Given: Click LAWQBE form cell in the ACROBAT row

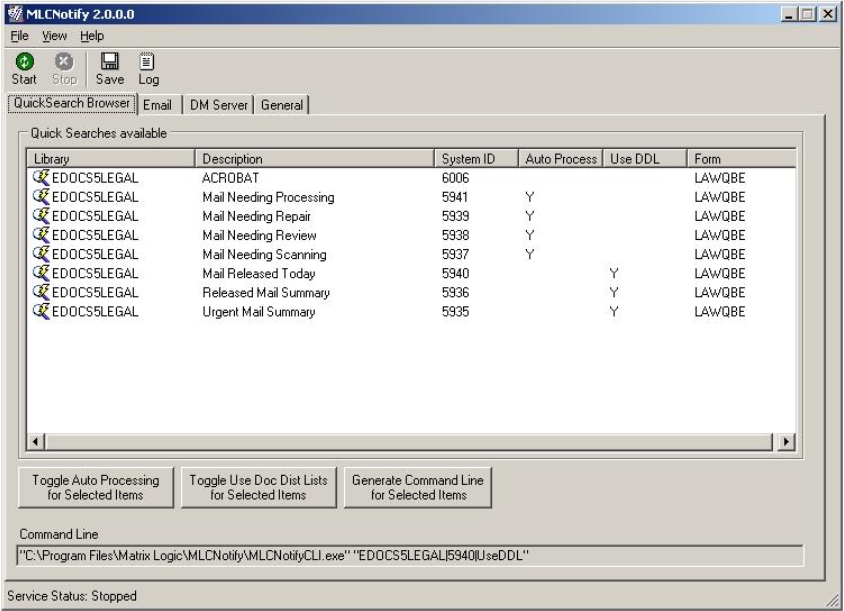Looking at the screenshot, I should (x=720, y=178).
